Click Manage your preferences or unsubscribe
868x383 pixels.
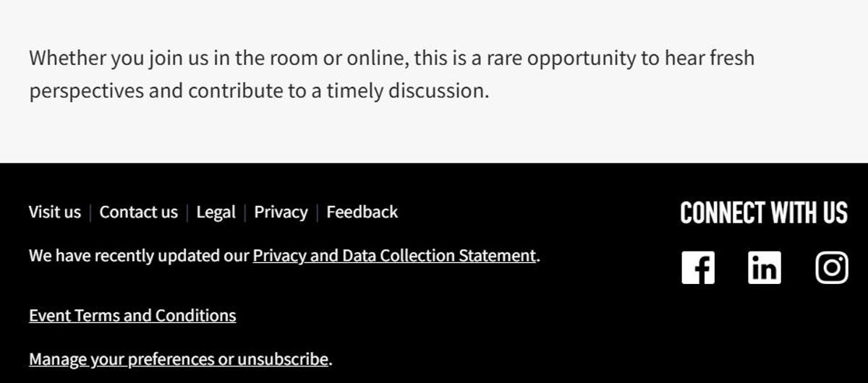pyautogui.click(x=179, y=359)
